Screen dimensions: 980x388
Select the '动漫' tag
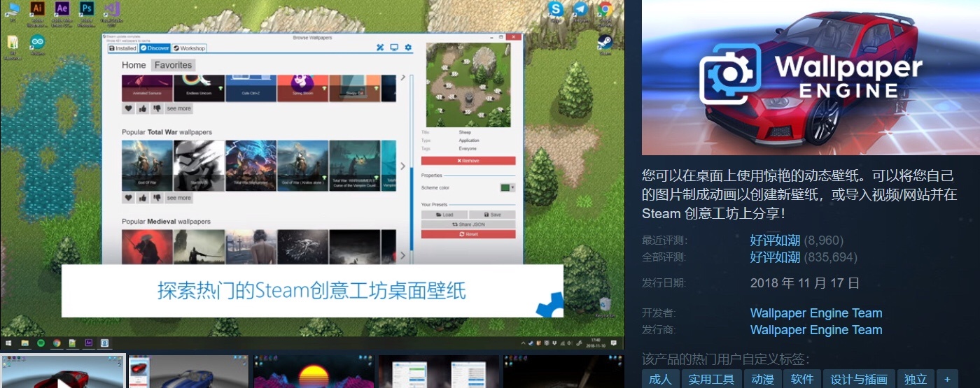click(x=762, y=379)
